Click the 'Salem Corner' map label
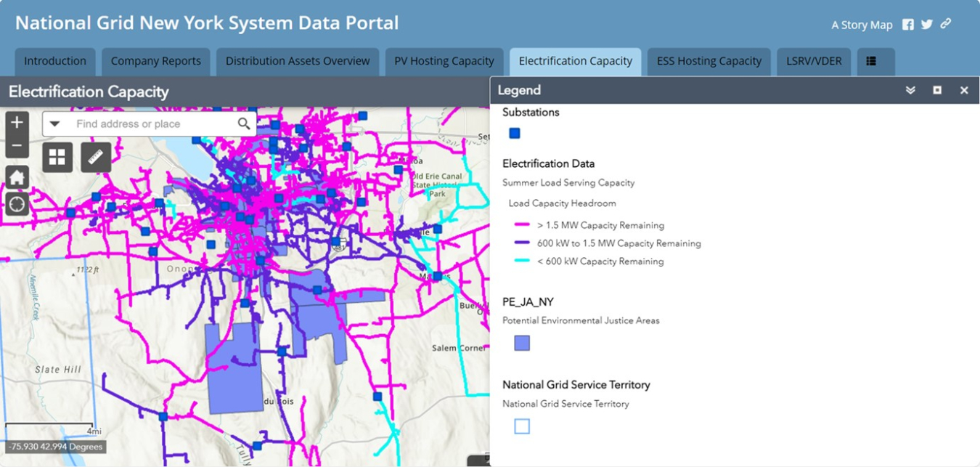 (459, 348)
